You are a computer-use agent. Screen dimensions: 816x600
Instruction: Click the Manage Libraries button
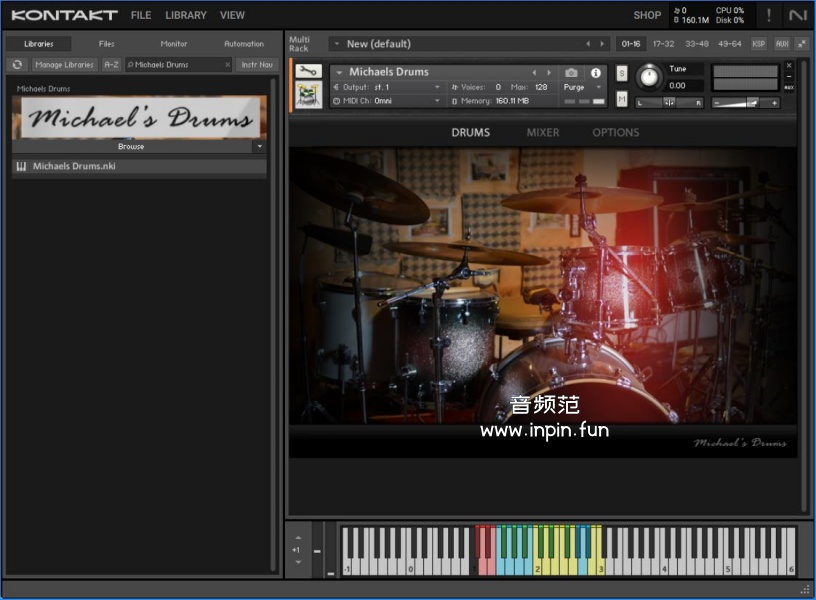(64, 65)
